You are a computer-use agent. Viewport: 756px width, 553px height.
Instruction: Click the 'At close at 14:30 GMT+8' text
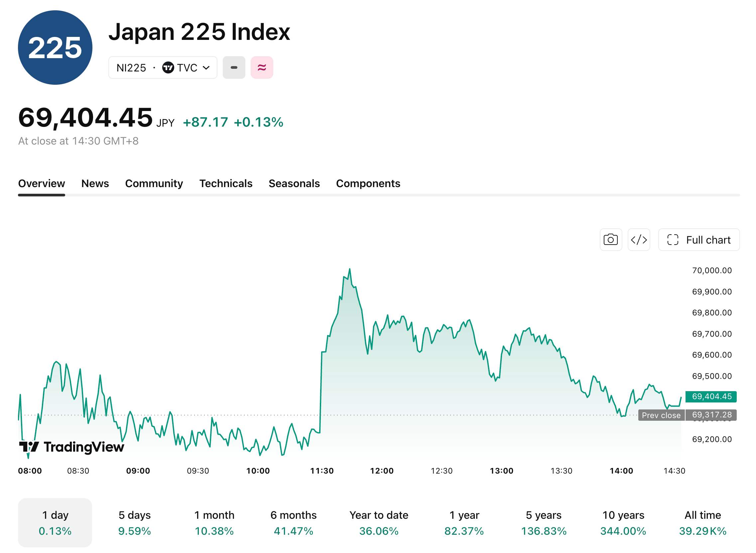tap(78, 141)
